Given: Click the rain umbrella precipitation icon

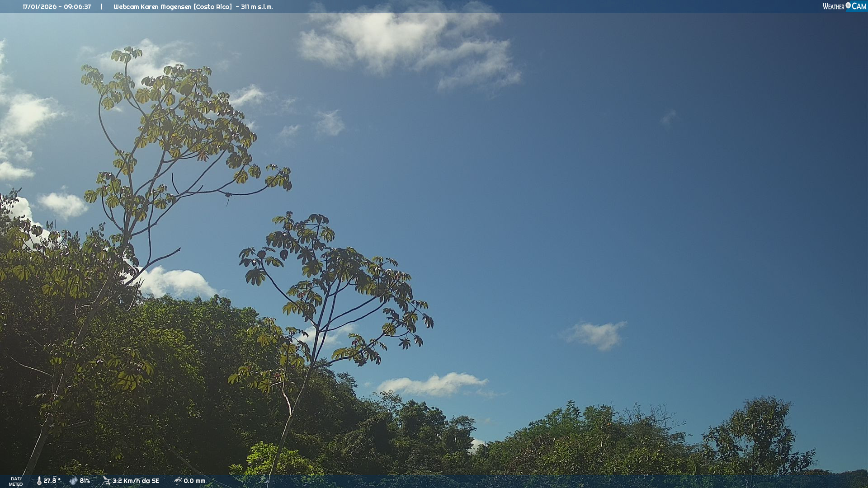Looking at the screenshot, I should 178,481.
